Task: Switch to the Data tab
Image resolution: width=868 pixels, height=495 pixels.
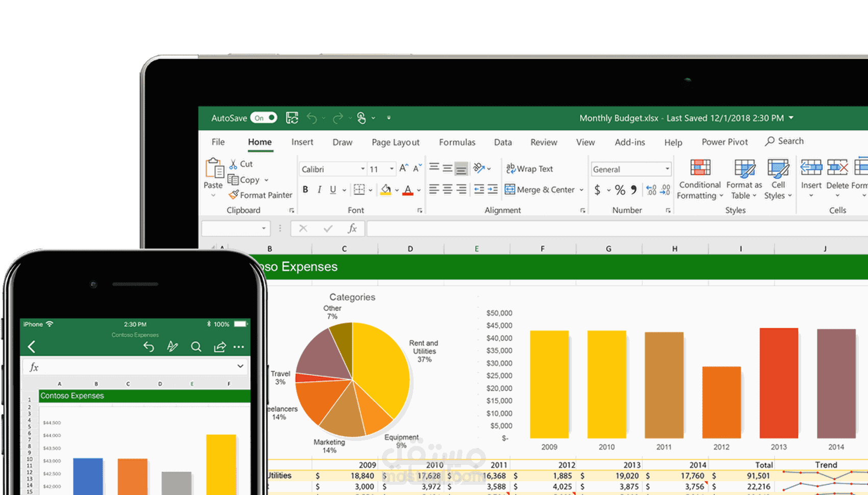Action: click(503, 142)
